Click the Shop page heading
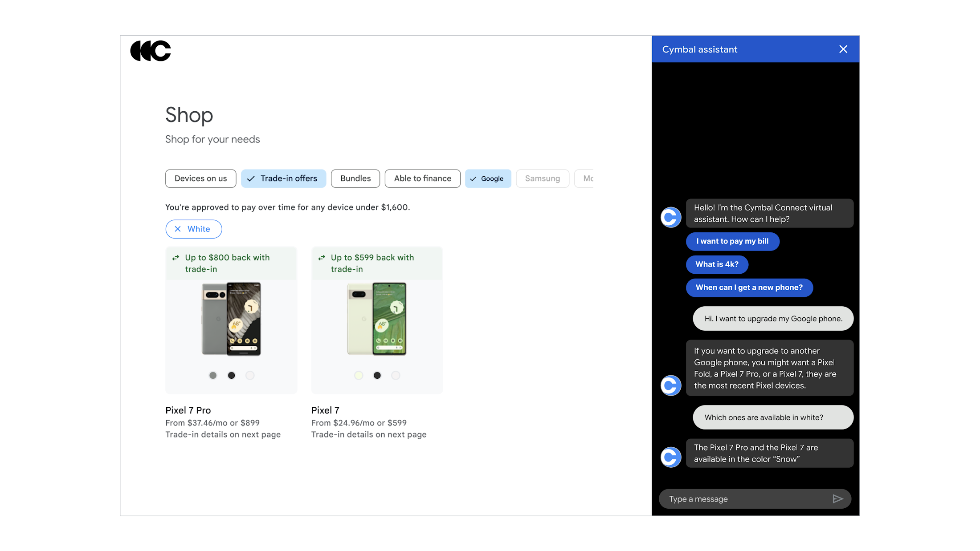The width and height of the screenshot is (980, 551). (189, 115)
